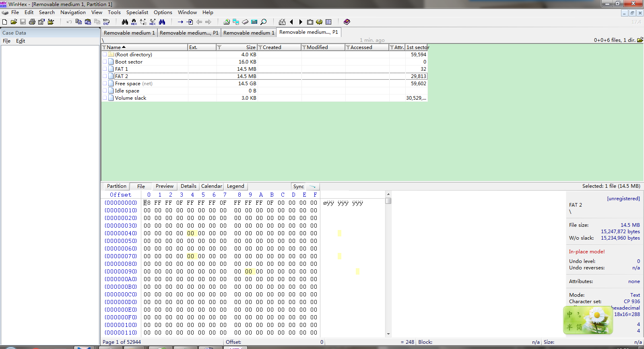Click the Calculator icon in toolbar

[254, 22]
